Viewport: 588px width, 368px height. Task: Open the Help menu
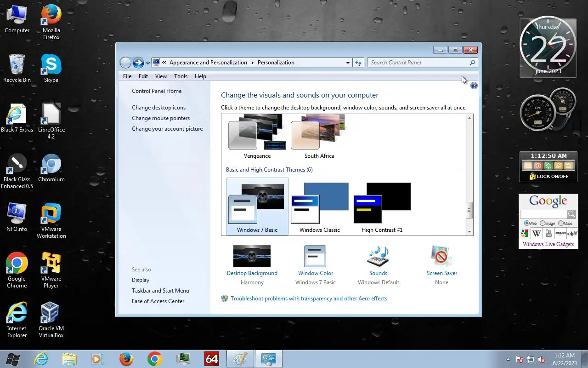point(200,76)
